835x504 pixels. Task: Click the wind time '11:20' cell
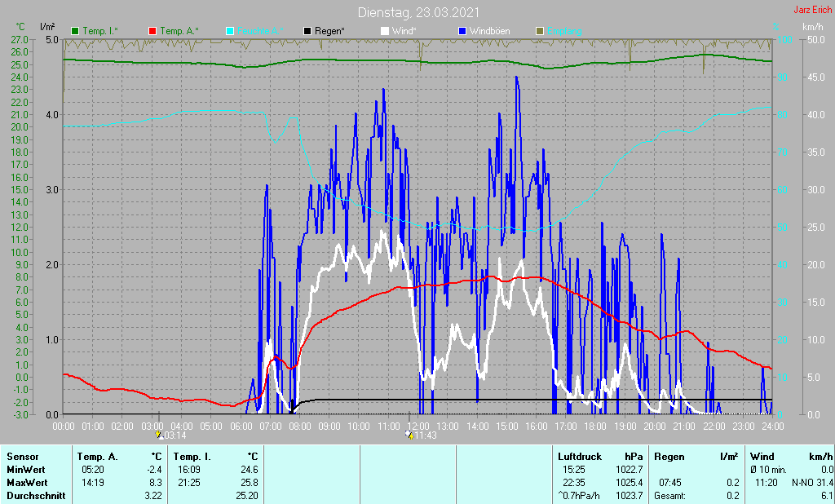[x=767, y=483]
